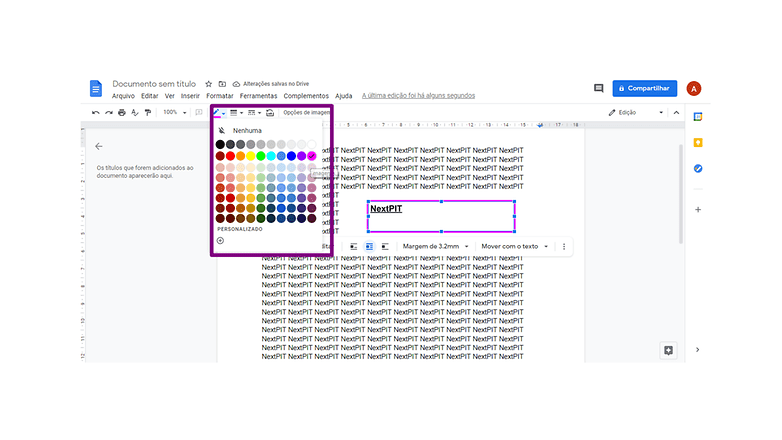Open Google Tasks side panel icon

[x=698, y=169]
